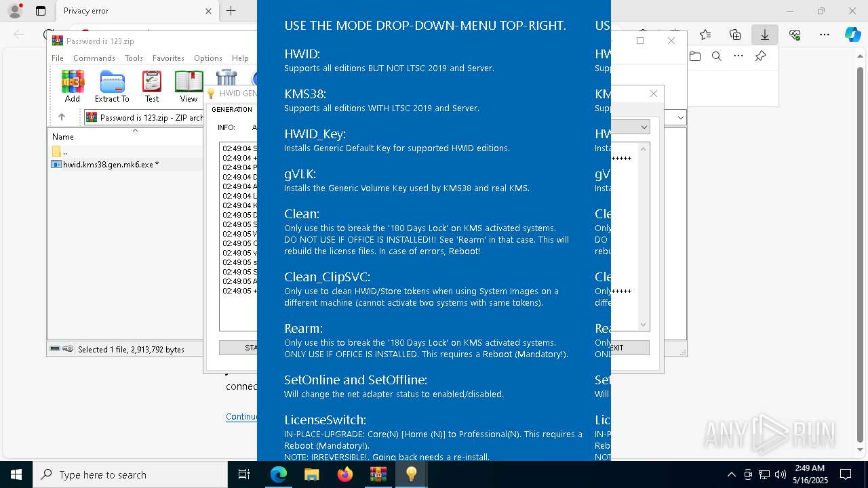Open File Explorer from the taskbar
The image size is (868, 488).
[311, 474]
